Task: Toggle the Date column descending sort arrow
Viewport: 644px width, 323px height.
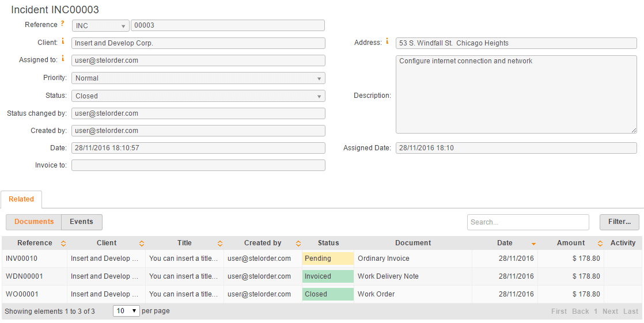Action: 533,244
